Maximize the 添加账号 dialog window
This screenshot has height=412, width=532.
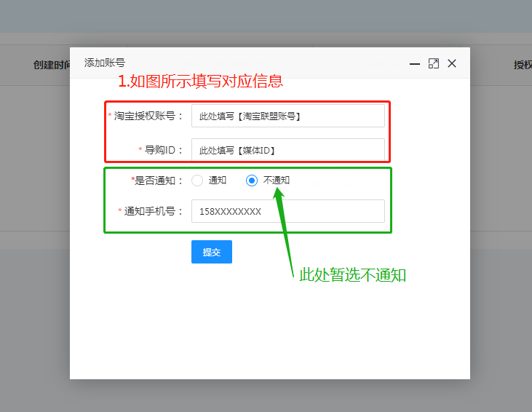tap(434, 64)
